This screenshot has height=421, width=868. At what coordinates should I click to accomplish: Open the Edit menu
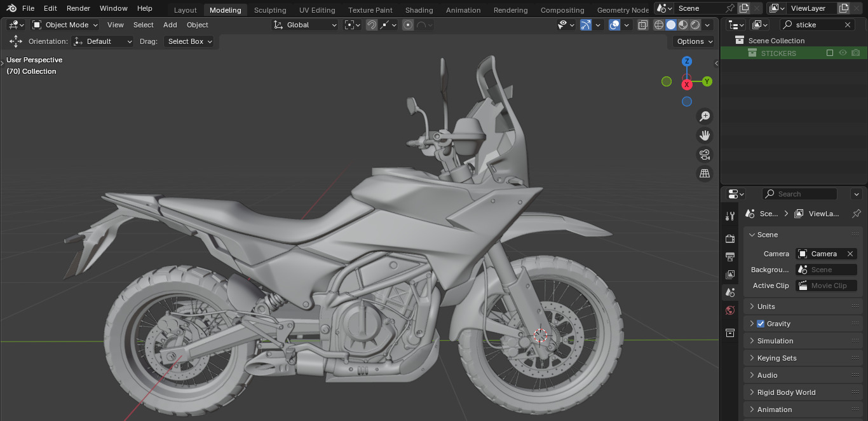click(50, 8)
